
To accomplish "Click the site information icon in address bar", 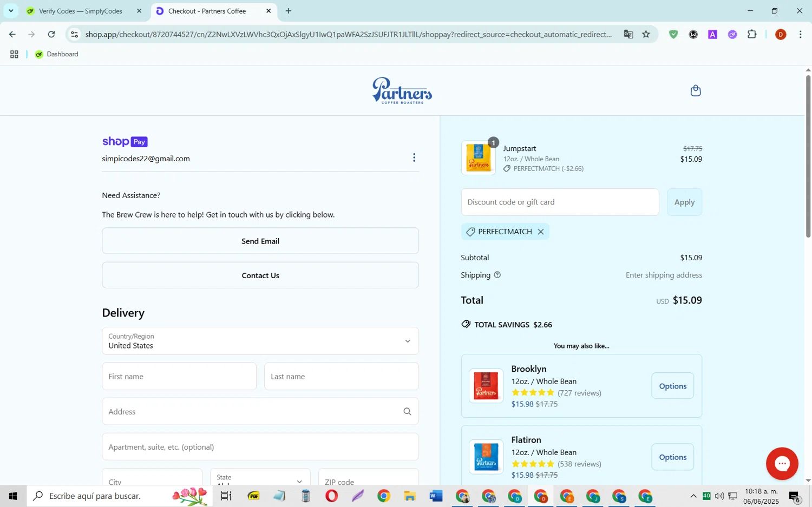I will (75, 35).
